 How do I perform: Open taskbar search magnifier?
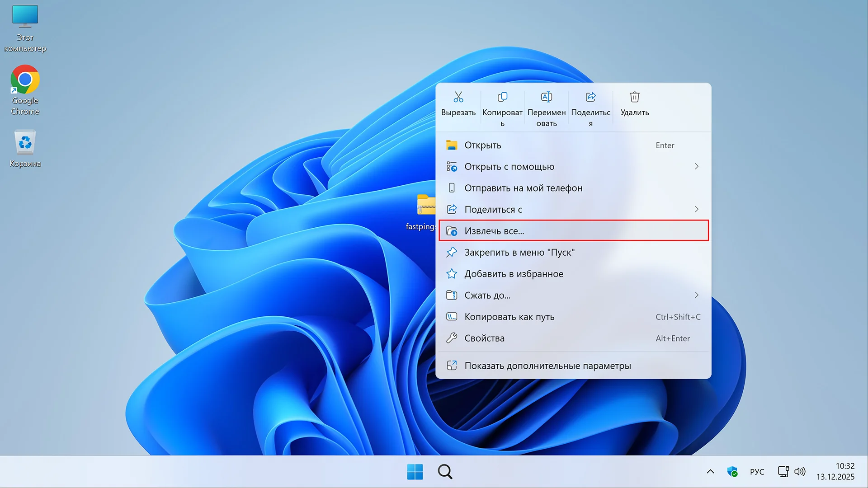pyautogui.click(x=445, y=472)
